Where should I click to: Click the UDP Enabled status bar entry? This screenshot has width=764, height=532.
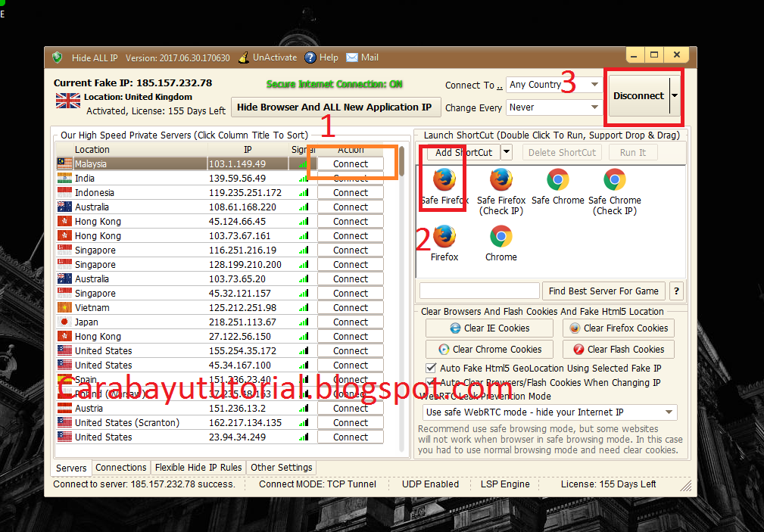click(x=430, y=484)
